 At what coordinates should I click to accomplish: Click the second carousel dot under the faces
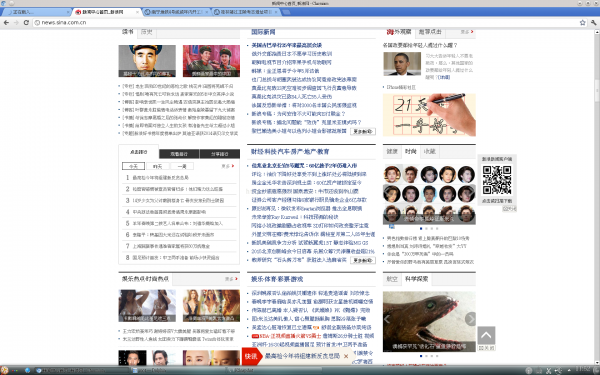tap(427, 228)
